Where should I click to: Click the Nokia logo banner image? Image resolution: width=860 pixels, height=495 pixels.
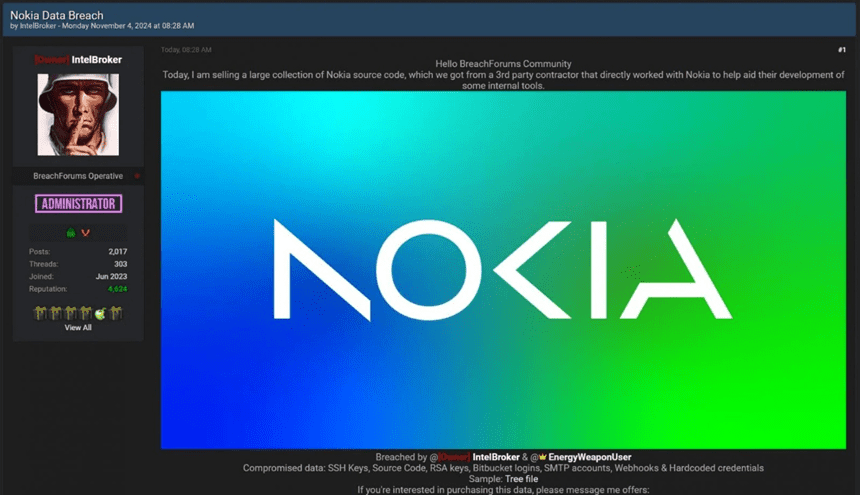(x=503, y=270)
